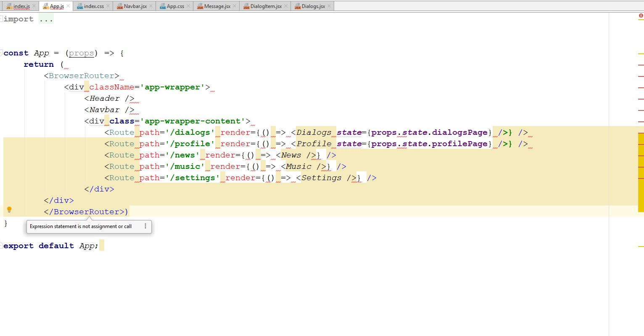Close the App.css editor tab
The height and width of the screenshot is (336, 644).
click(x=188, y=6)
